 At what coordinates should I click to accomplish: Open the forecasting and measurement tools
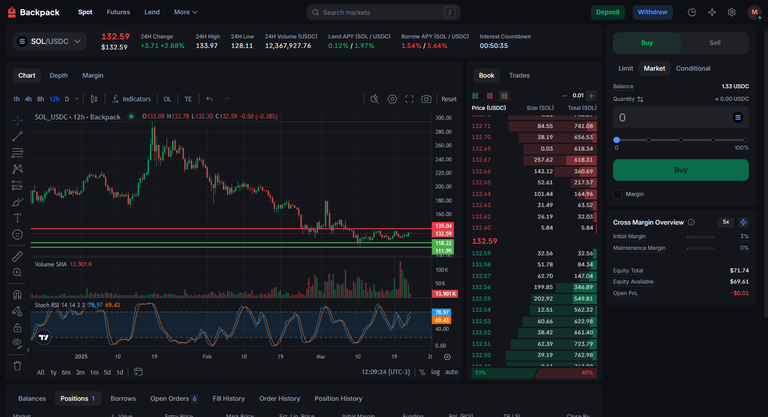(x=17, y=186)
